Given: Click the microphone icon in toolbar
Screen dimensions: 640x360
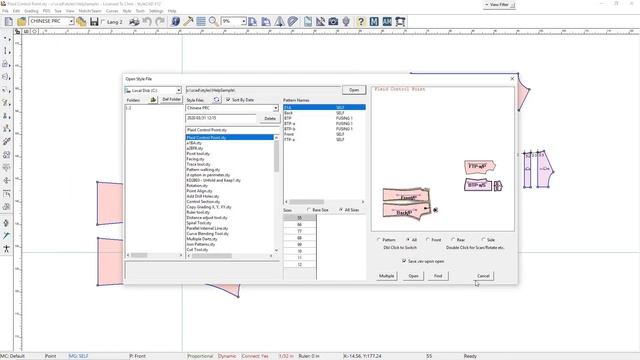Looking at the screenshot, I should click(x=346, y=22).
